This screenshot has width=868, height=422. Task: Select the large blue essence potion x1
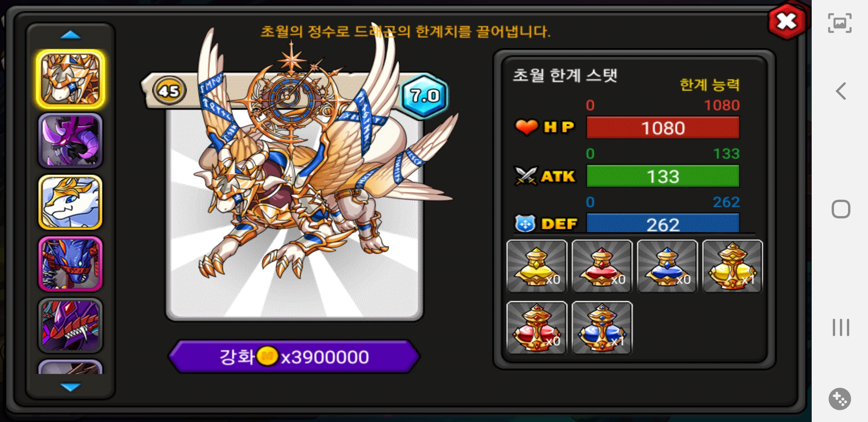click(x=602, y=328)
